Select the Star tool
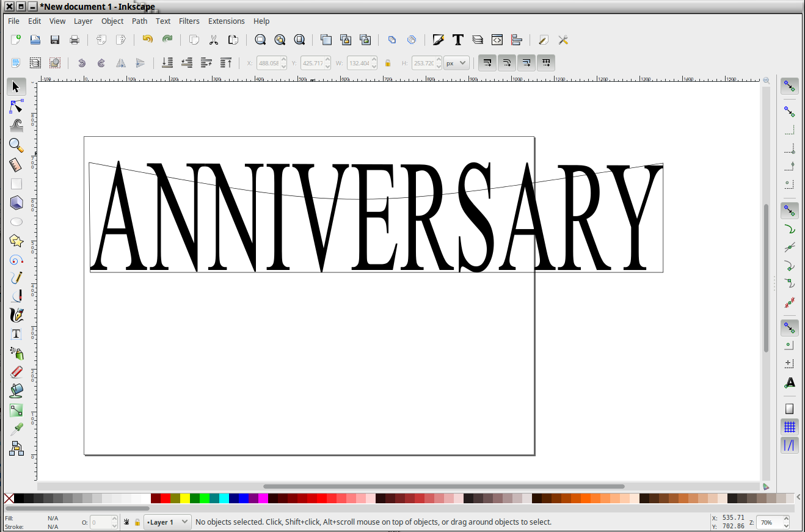805x532 pixels. (x=16, y=241)
